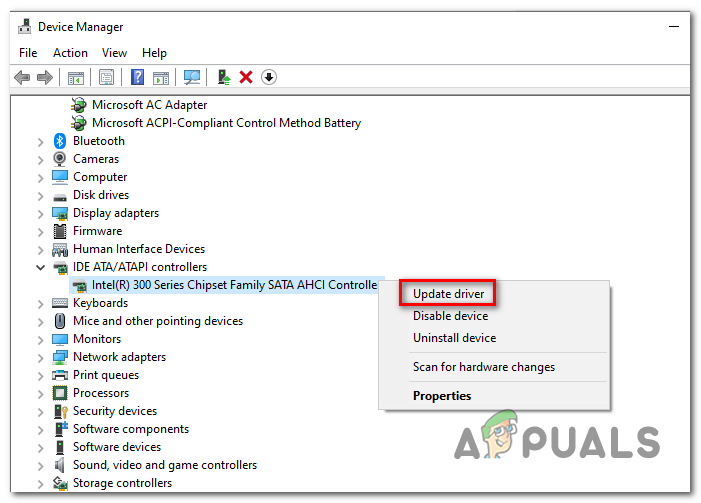Click the Monitors category icon
The image size is (701, 503).
[60, 339]
